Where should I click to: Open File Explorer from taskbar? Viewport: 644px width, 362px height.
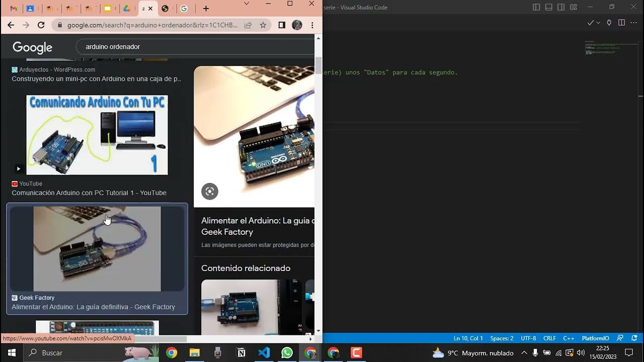195,353
